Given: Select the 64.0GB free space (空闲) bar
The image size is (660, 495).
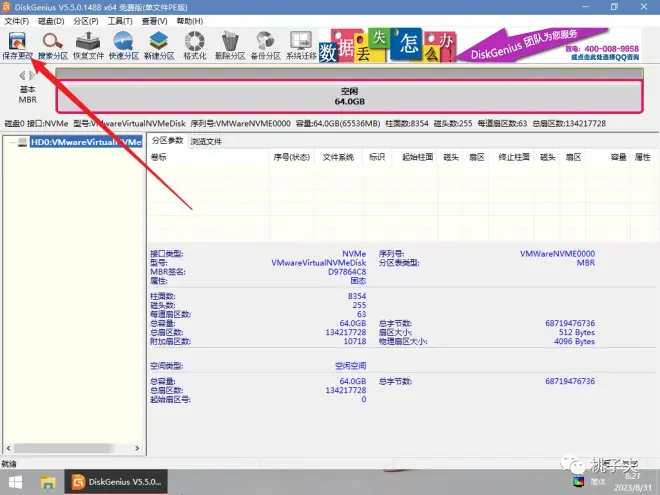Looking at the screenshot, I should point(349,96).
